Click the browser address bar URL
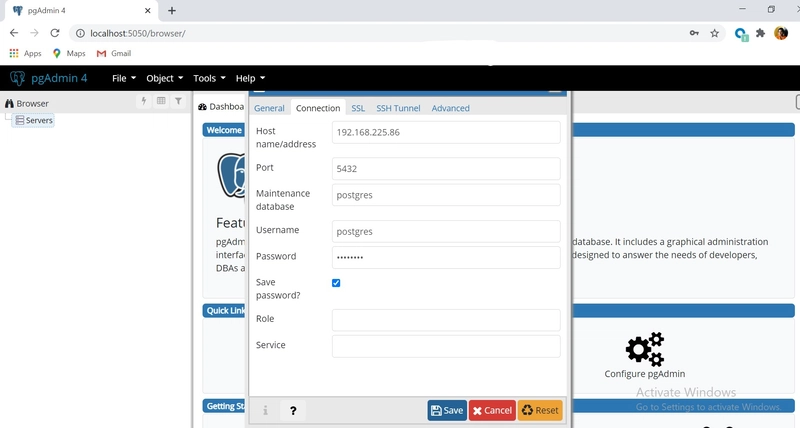This screenshot has height=428, width=800. [x=138, y=33]
